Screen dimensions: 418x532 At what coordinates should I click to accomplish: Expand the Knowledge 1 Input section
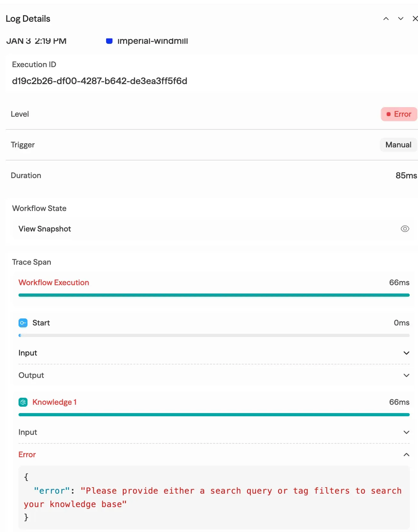click(406, 432)
